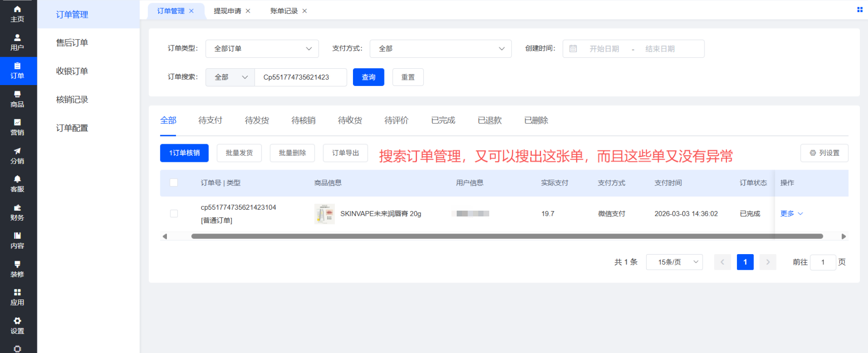The height and width of the screenshot is (353, 868).
Task: Switch to the 已退款 status tab
Action: (x=489, y=120)
